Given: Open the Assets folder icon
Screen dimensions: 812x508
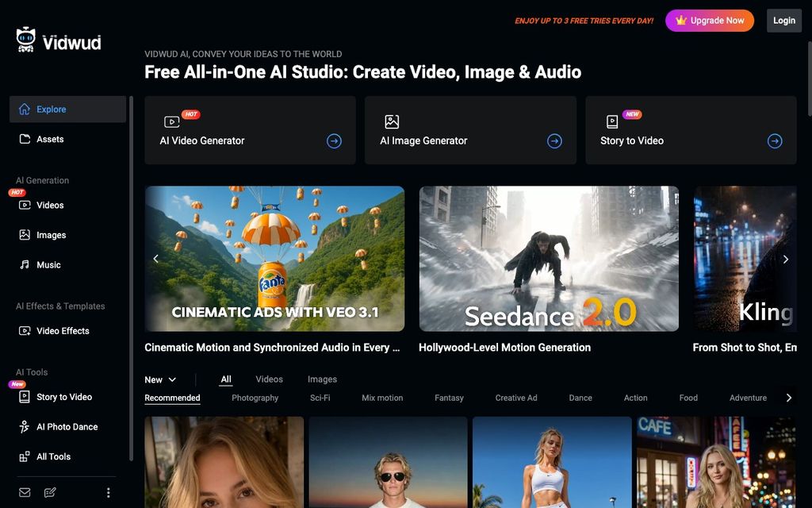Looking at the screenshot, I should tap(25, 139).
